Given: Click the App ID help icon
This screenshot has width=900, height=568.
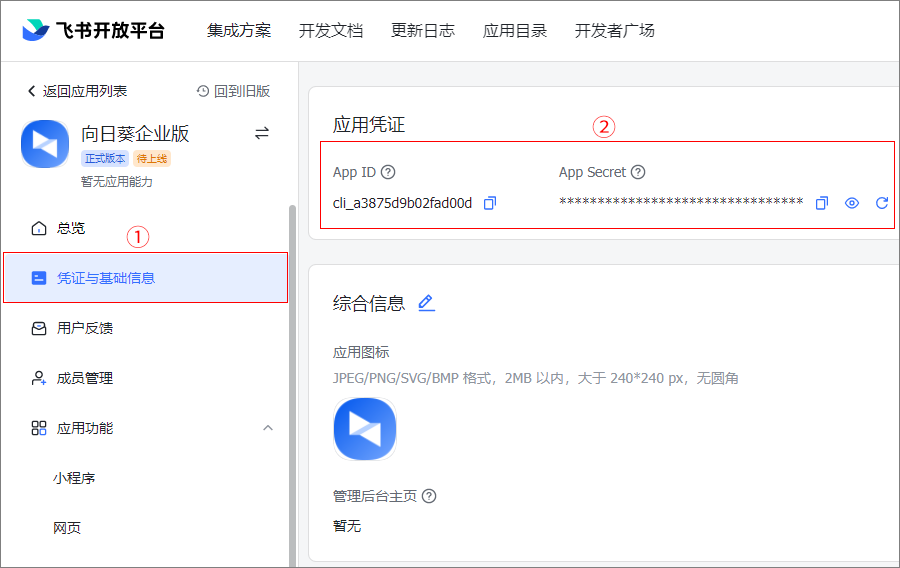Looking at the screenshot, I should point(389,172).
